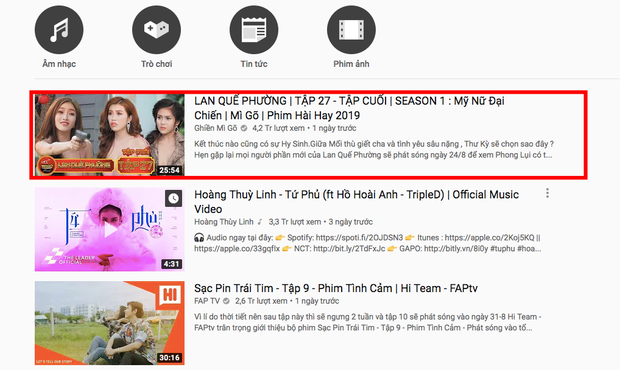620x370 pixels.
Task: Click the Phim ảnh label
Action: tap(352, 64)
